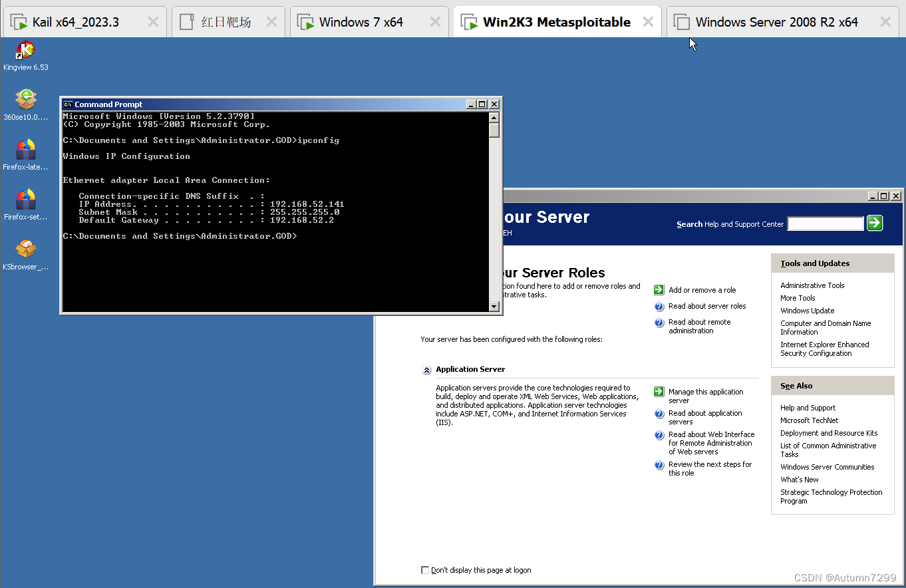Open Strategic Technology Protection Program link
906x588 pixels.
(831, 496)
